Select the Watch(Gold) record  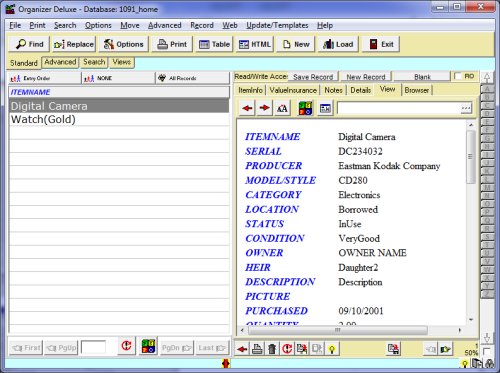[x=119, y=119]
